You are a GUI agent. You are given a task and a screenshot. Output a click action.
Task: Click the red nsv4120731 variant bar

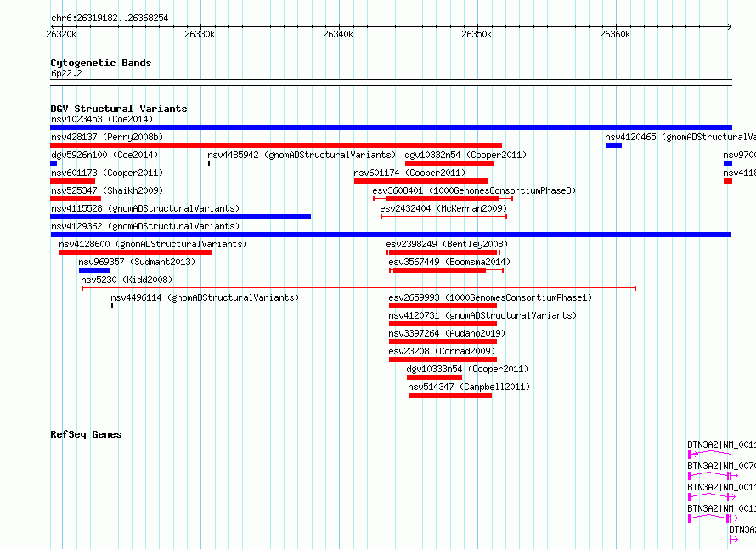(443, 324)
